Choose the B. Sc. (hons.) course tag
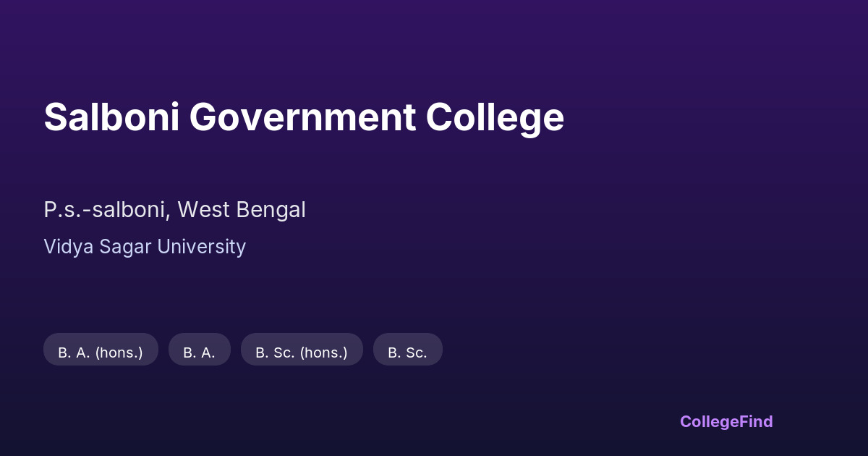The image size is (868, 456). tap(302, 352)
